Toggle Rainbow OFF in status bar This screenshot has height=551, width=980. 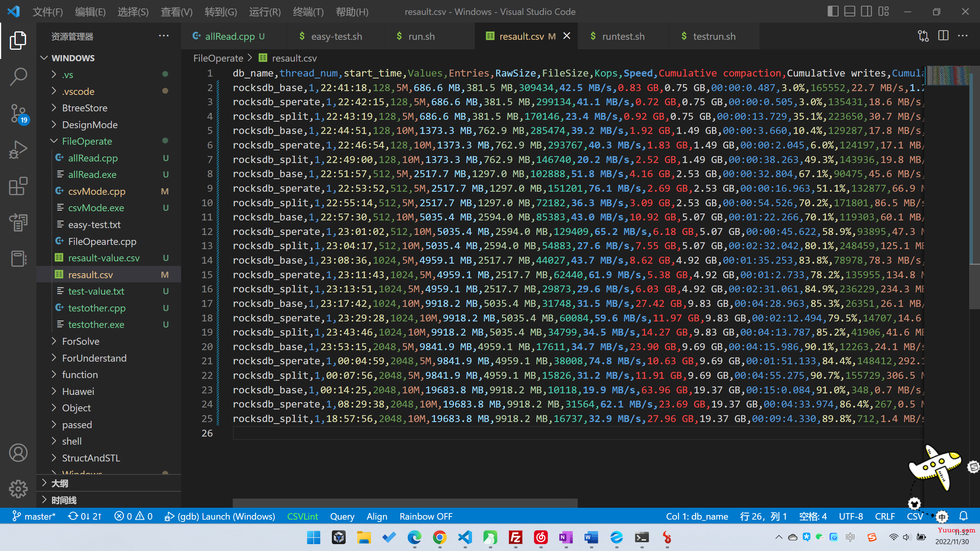click(426, 516)
